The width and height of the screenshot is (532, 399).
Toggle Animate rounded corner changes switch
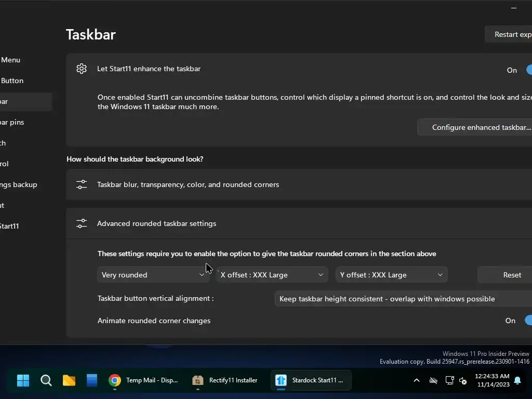528,320
